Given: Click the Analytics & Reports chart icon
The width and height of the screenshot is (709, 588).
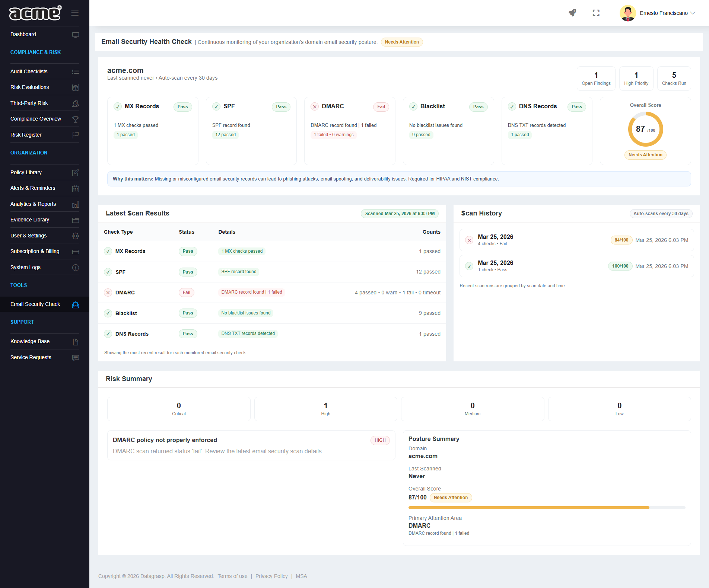Looking at the screenshot, I should point(76,204).
